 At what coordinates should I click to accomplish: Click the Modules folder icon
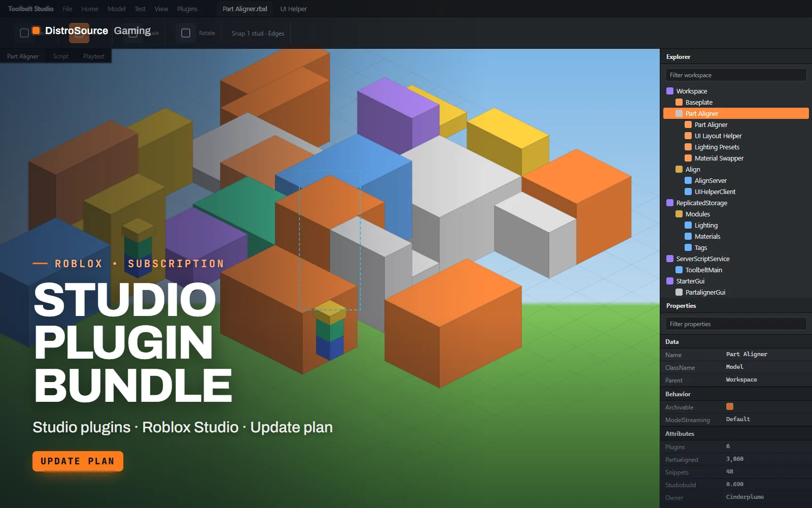(x=679, y=214)
